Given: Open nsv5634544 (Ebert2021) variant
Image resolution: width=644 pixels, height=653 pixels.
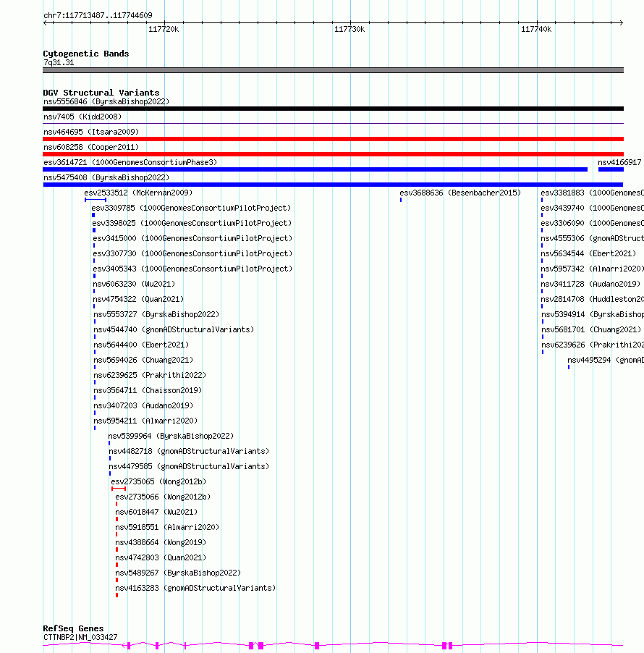Looking at the screenshot, I should [x=588, y=253].
